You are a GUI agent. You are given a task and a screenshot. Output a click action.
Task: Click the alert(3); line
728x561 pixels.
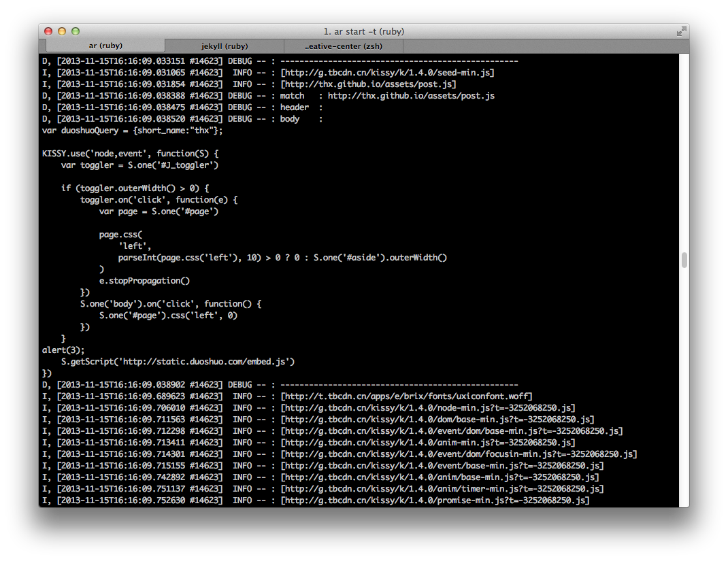pos(63,350)
